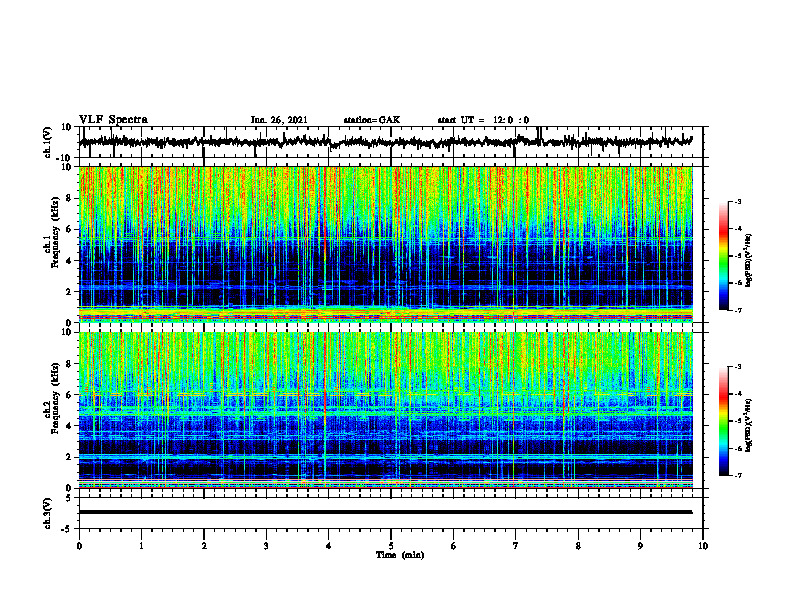The image size is (792, 612).
Task: Click the 3 minute time axis tick
Action: (x=266, y=546)
